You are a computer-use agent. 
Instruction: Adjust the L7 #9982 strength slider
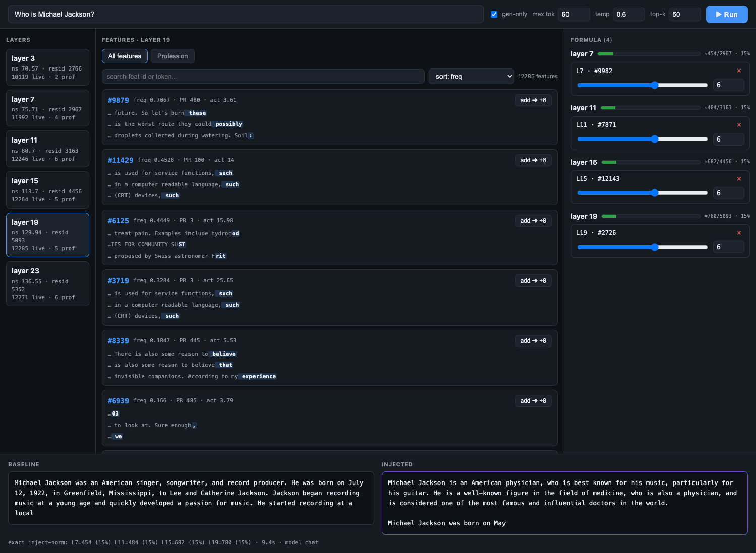tap(643, 85)
